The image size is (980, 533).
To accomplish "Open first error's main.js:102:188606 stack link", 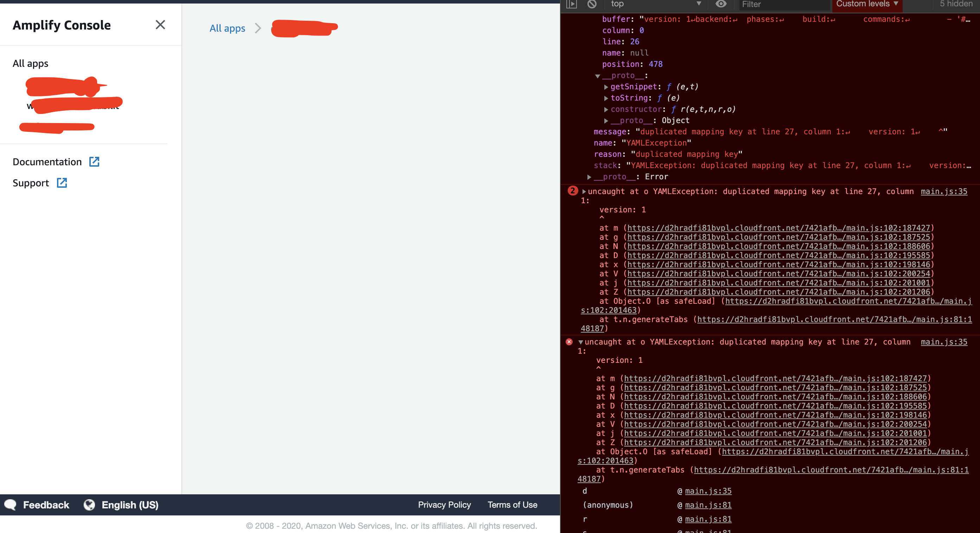I will tap(778, 246).
